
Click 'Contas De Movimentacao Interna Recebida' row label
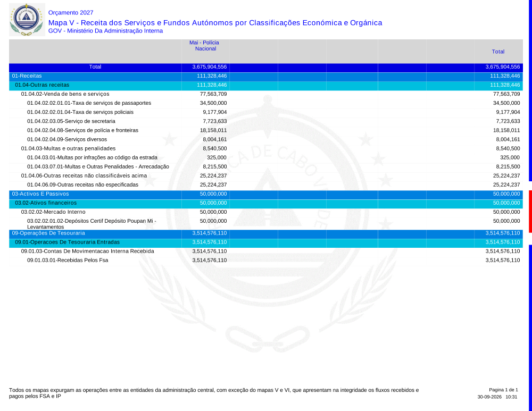pyautogui.click(x=88, y=251)
